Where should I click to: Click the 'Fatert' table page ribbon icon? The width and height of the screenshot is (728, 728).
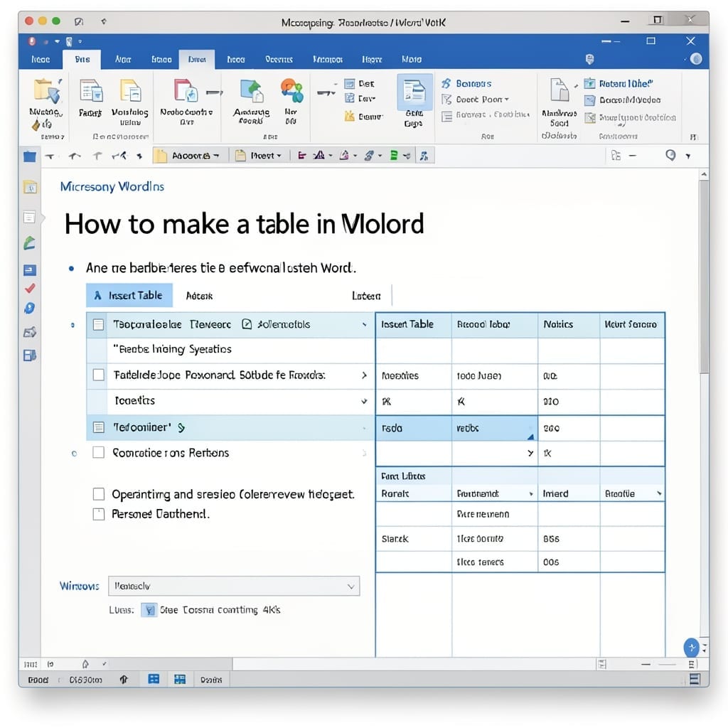(90, 90)
